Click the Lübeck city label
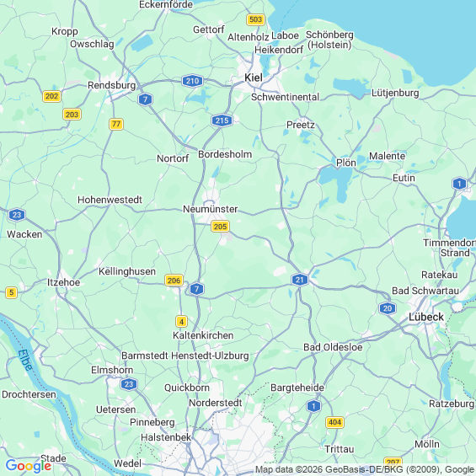 tap(426, 317)
